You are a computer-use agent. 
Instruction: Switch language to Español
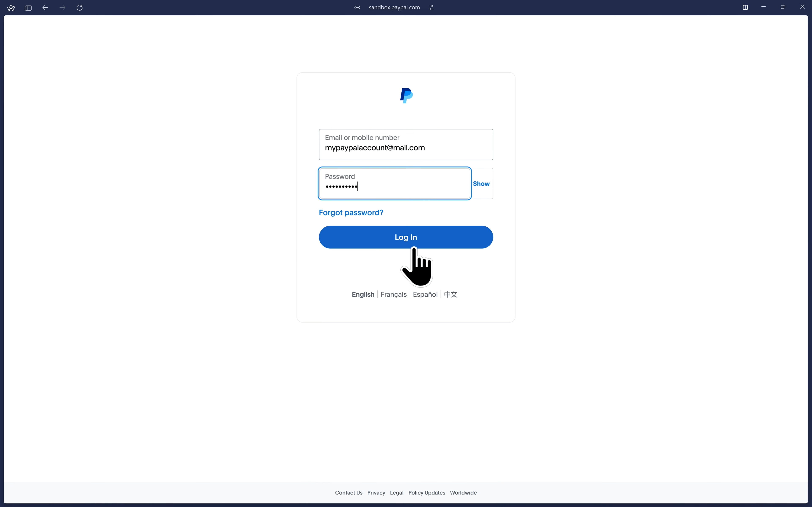[x=425, y=294]
